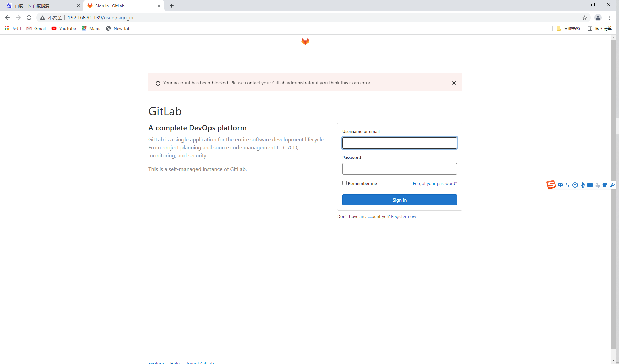Click the 'Username or email' label
Image resolution: width=619 pixels, height=364 pixels.
pyautogui.click(x=361, y=132)
